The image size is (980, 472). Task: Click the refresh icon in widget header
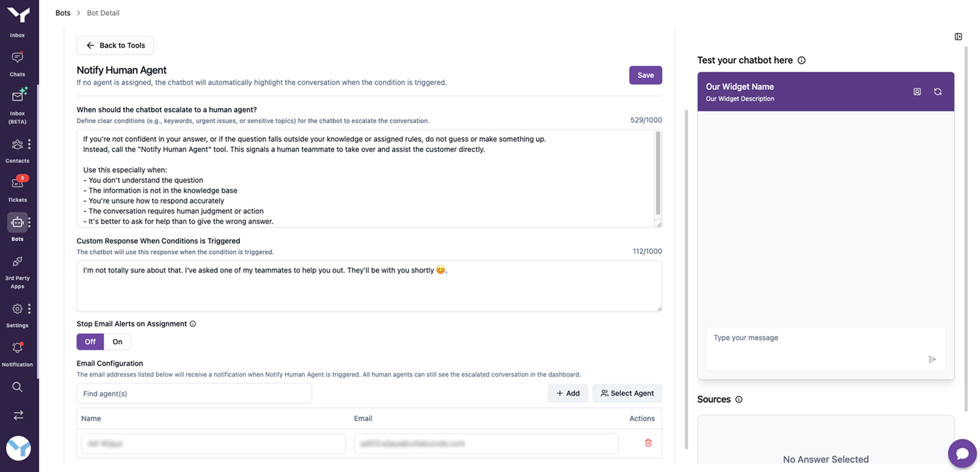click(x=937, y=92)
